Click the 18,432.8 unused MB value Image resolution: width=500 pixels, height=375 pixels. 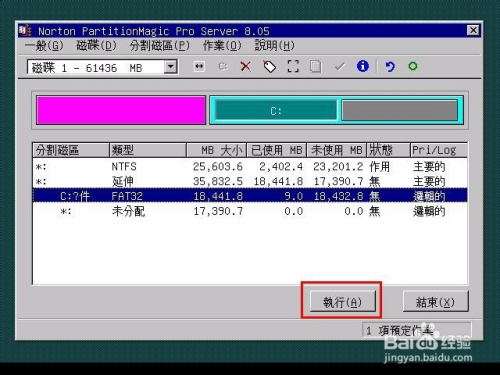click(338, 196)
